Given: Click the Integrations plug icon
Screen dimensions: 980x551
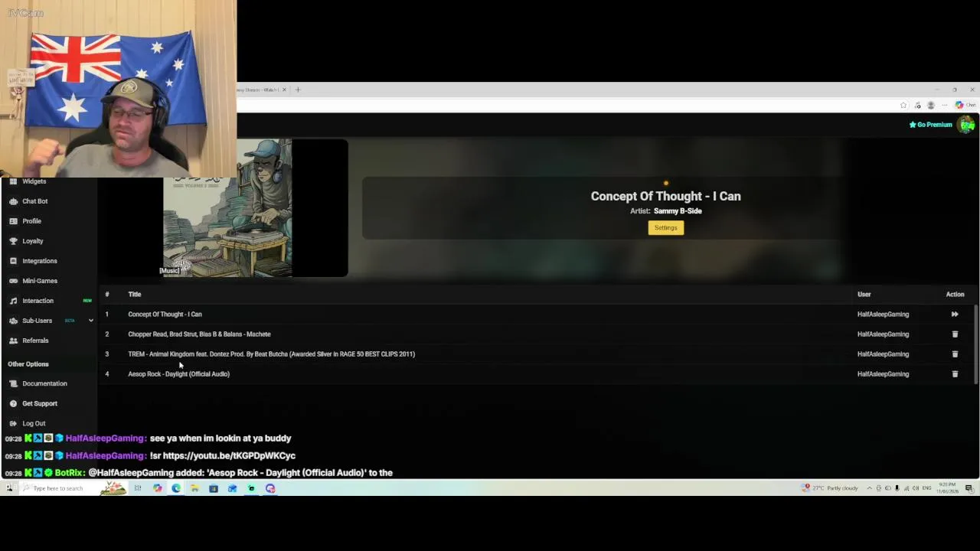Looking at the screenshot, I should [x=13, y=261].
